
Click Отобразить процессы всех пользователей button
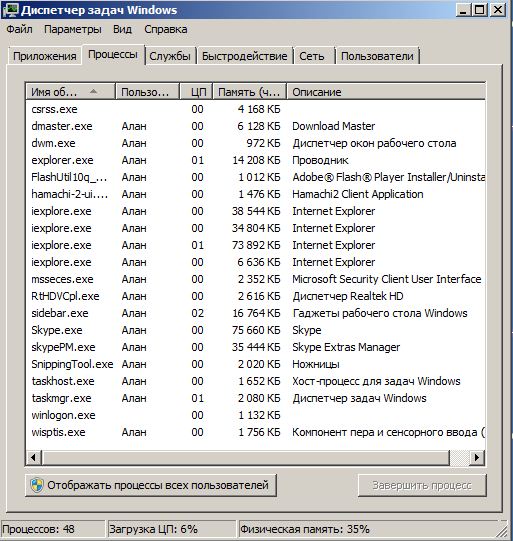151,485
